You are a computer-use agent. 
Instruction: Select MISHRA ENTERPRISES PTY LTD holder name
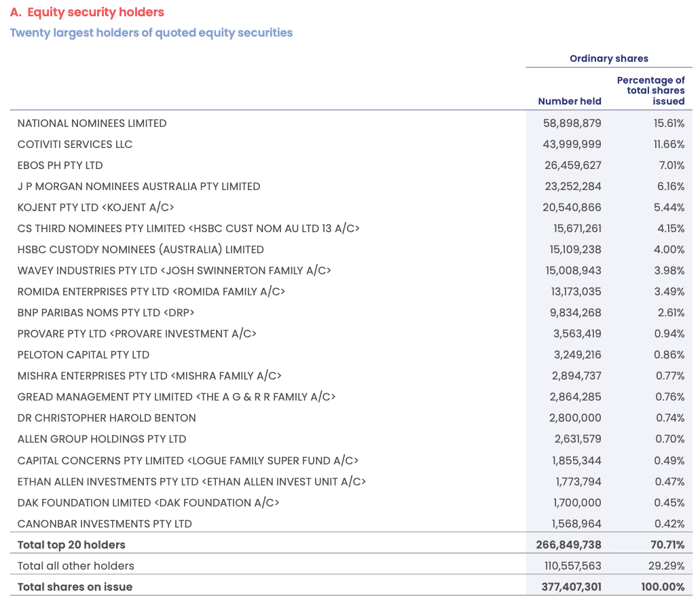(x=149, y=376)
